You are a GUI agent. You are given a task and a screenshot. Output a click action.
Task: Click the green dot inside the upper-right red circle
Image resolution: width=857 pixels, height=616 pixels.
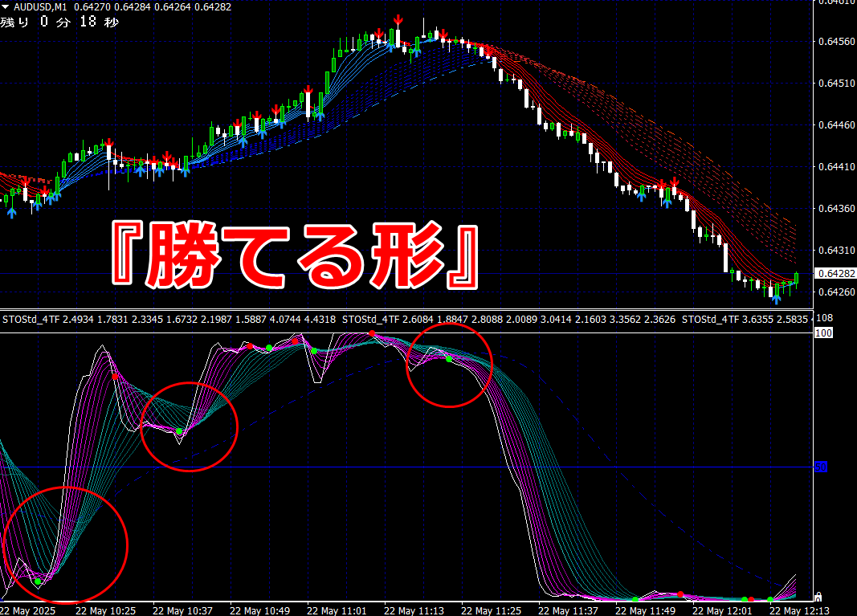pyautogui.click(x=449, y=359)
